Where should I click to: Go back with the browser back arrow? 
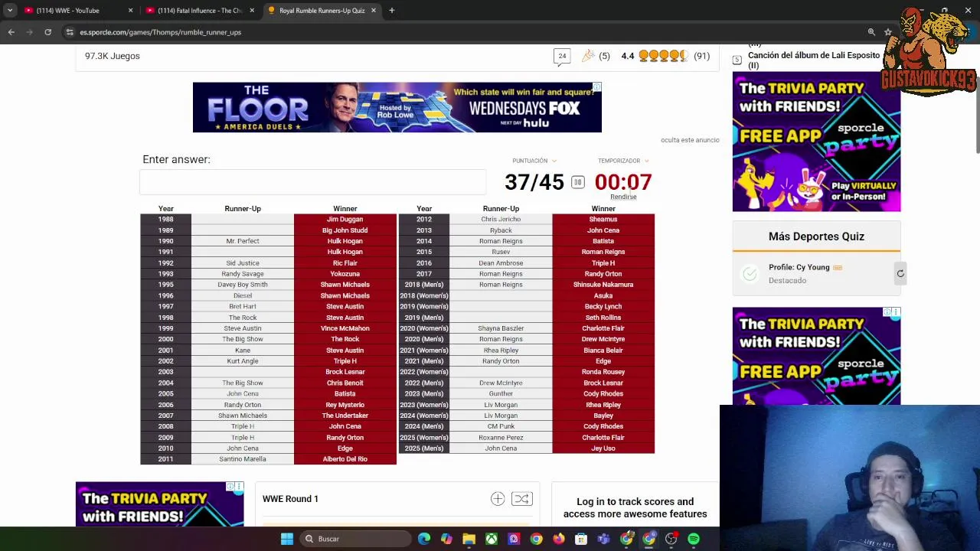pos(11,32)
